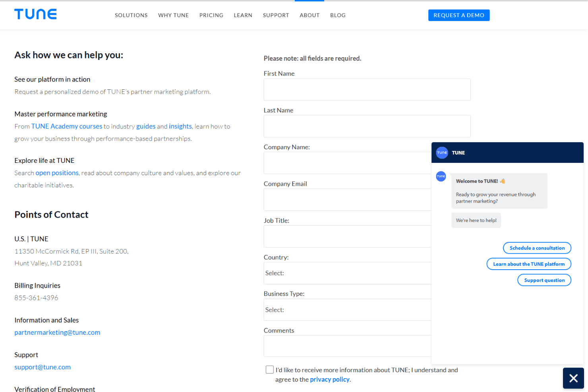Open the Learn menu
Screen dimensions: 588x392
(243, 15)
